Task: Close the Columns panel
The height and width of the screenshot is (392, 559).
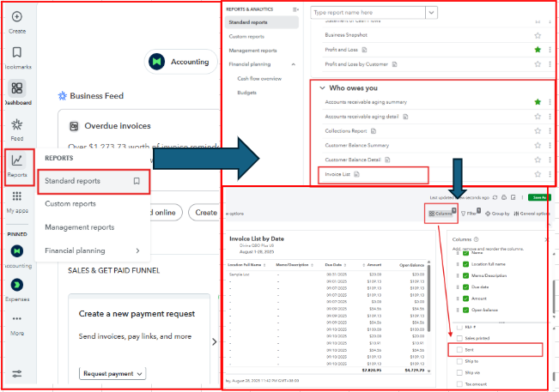Action: (x=546, y=239)
